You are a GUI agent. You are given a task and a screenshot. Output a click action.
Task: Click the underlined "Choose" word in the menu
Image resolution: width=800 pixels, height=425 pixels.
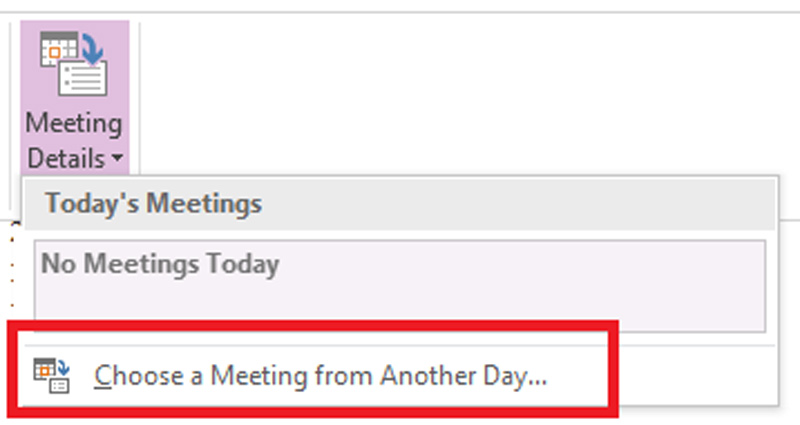click(x=131, y=375)
